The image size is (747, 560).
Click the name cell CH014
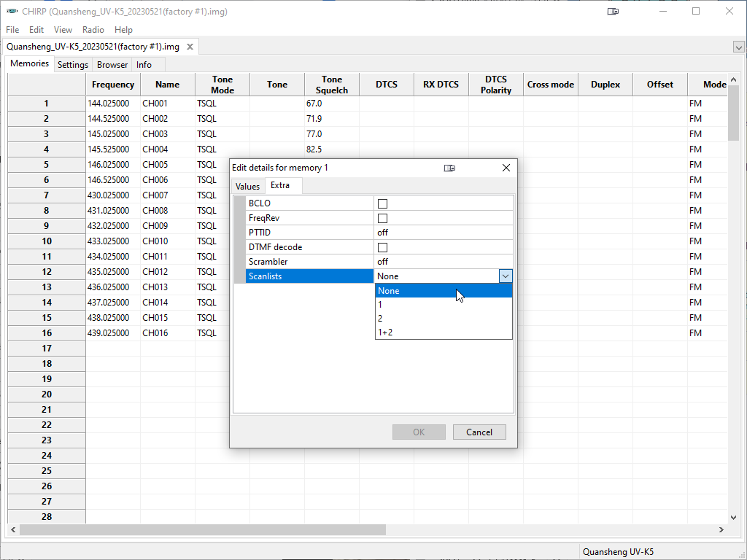[x=168, y=303]
